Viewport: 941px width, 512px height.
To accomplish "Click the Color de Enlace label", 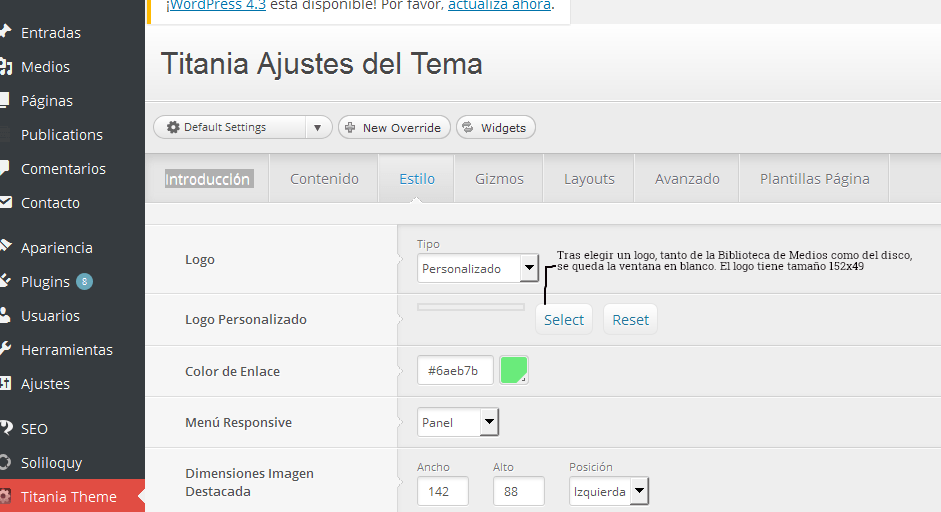I will [232, 372].
